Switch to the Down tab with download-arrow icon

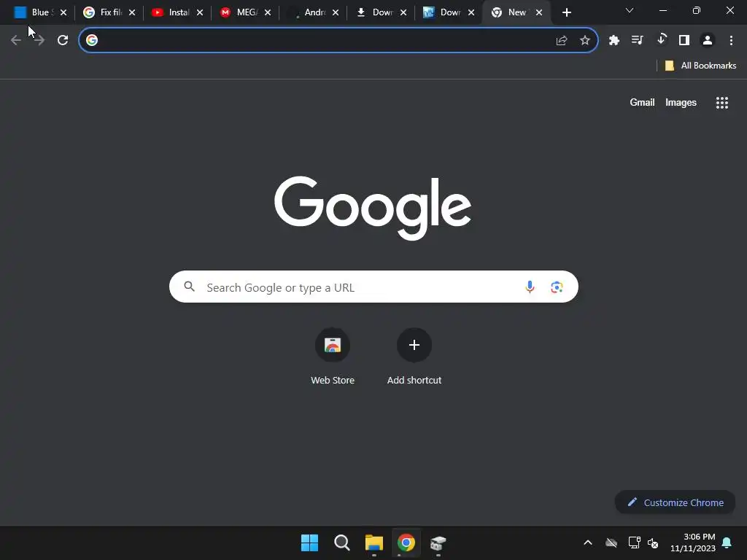pos(376,12)
